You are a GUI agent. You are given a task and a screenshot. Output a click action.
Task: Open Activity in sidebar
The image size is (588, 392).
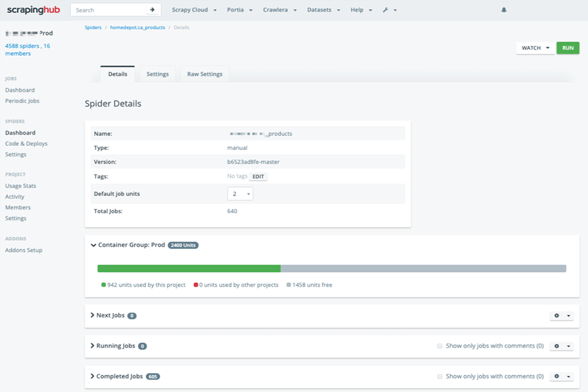(x=15, y=197)
